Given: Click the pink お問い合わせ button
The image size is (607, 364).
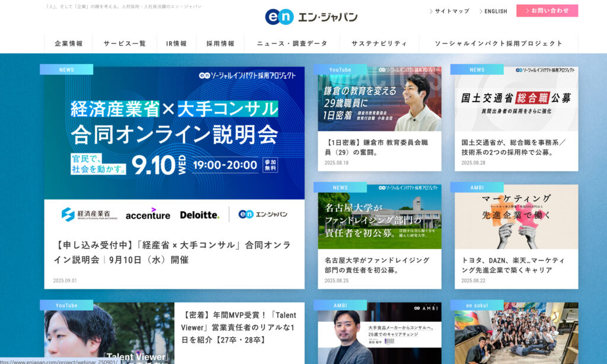Looking at the screenshot, I should (547, 11).
